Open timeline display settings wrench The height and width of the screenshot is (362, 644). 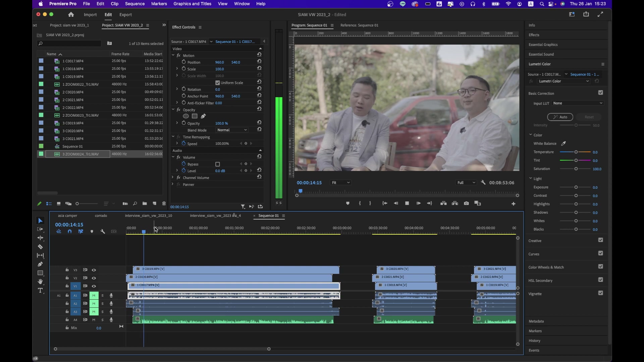point(103,231)
